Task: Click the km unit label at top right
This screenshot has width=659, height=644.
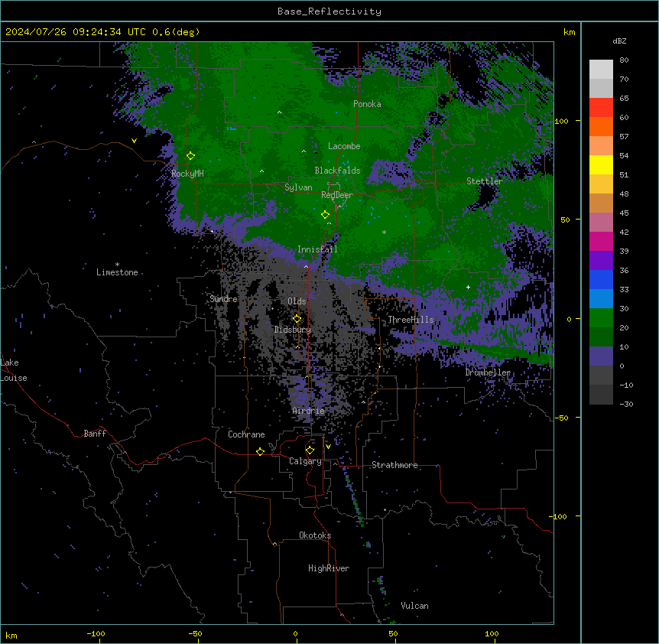Action: 569,32
